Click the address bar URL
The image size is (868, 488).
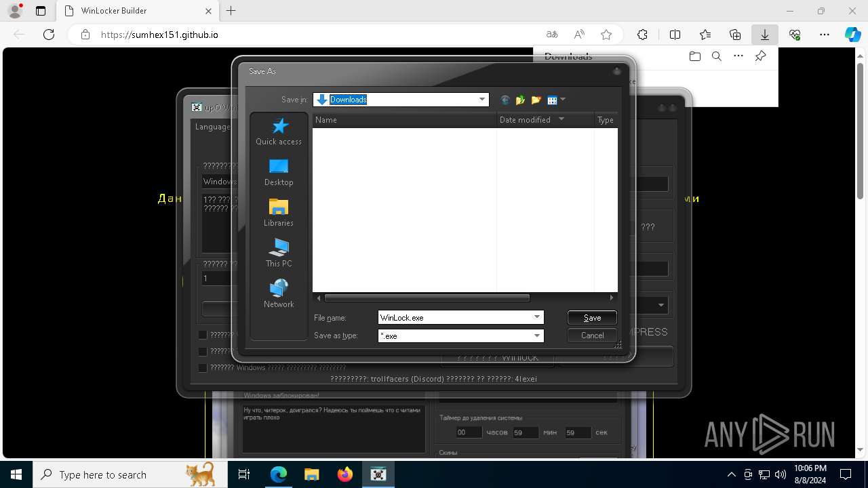pos(159,35)
